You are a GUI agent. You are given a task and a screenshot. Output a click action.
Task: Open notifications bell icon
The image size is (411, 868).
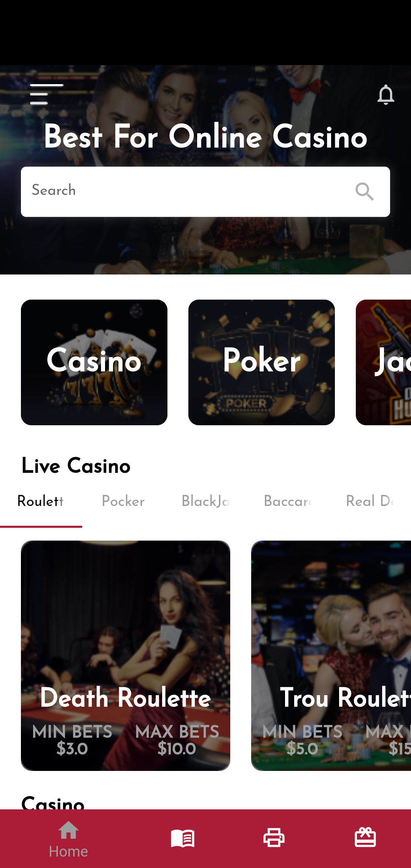coord(386,94)
